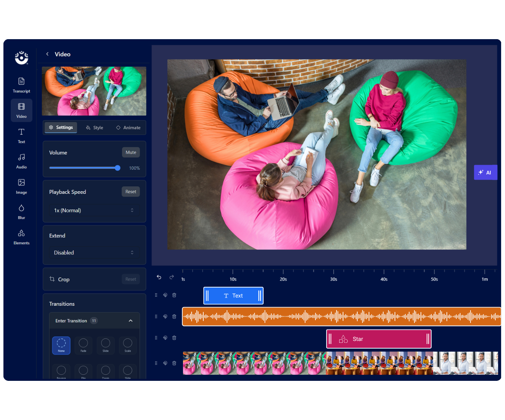Open the Text tool in sidebar
Viewport: 505px width, 420px height.
(21, 136)
